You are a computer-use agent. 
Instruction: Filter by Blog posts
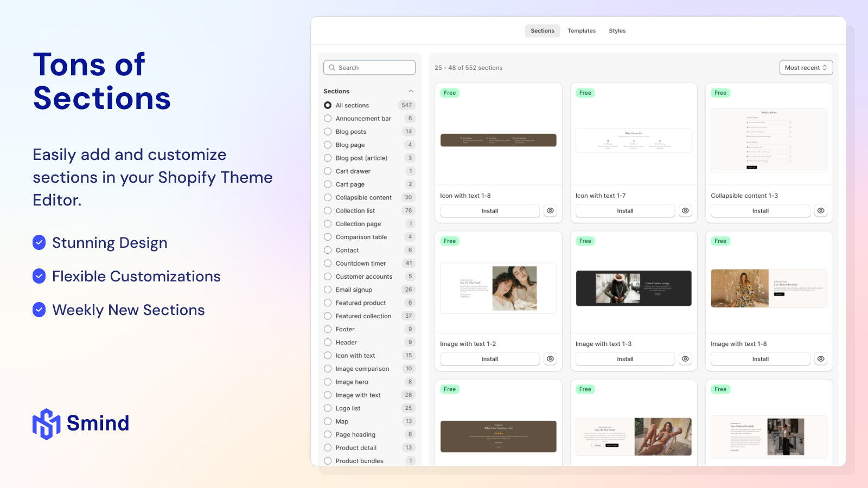(328, 132)
